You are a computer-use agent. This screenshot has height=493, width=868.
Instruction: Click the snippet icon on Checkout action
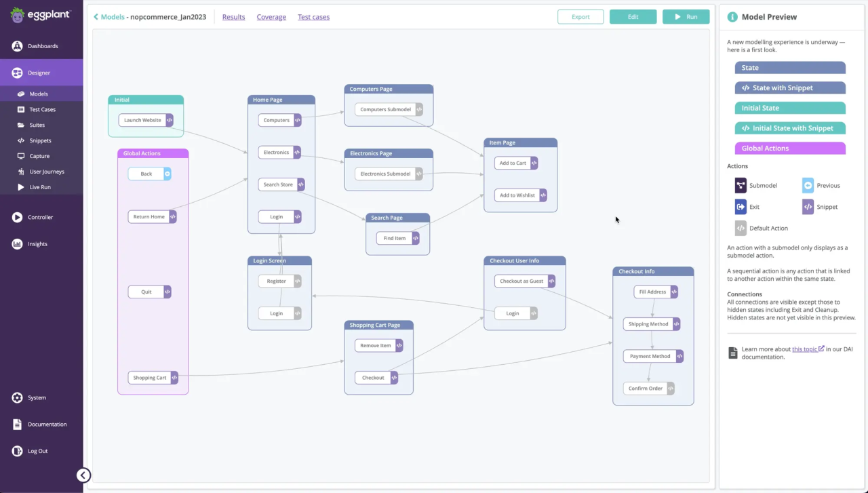pos(394,378)
